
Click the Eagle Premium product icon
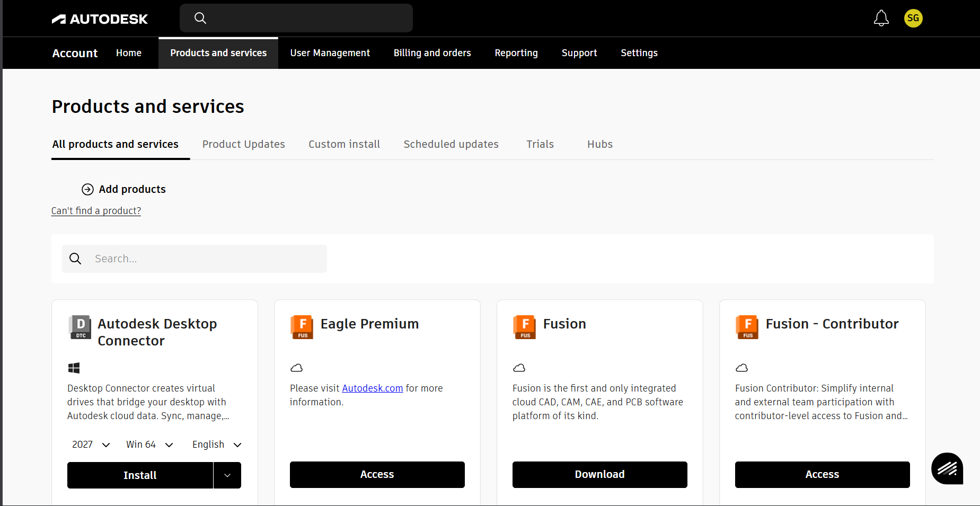tap(302, 327)
